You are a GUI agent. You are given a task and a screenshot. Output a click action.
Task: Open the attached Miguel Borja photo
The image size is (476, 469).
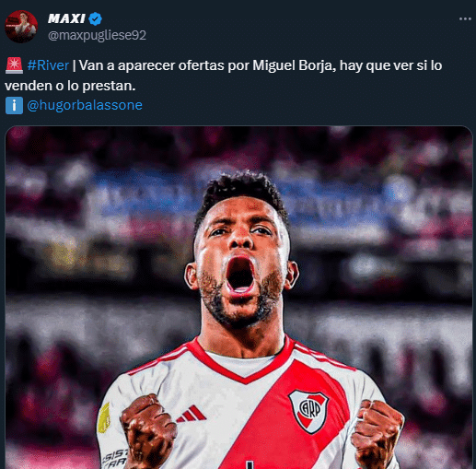[x=238, y=298]
